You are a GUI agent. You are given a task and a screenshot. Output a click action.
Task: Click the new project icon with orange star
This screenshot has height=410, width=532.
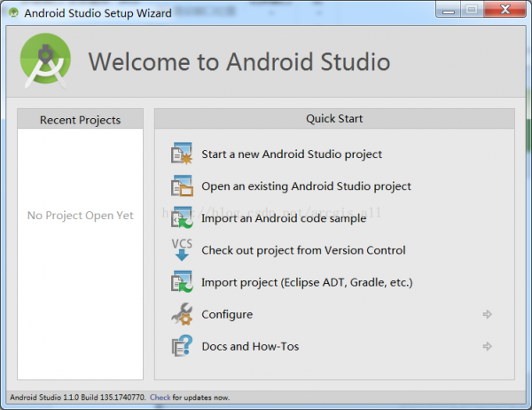pos(182,154)
